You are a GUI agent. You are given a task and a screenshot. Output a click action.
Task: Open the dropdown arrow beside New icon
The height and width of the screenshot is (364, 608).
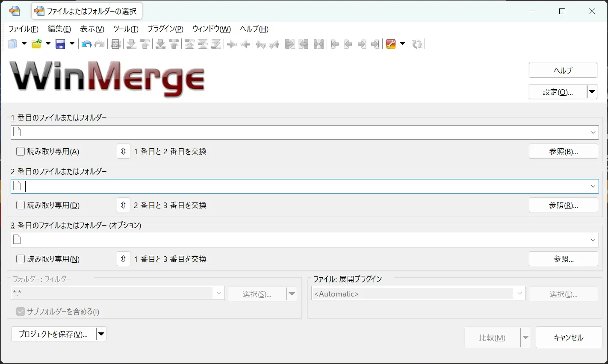click(24, 44)
